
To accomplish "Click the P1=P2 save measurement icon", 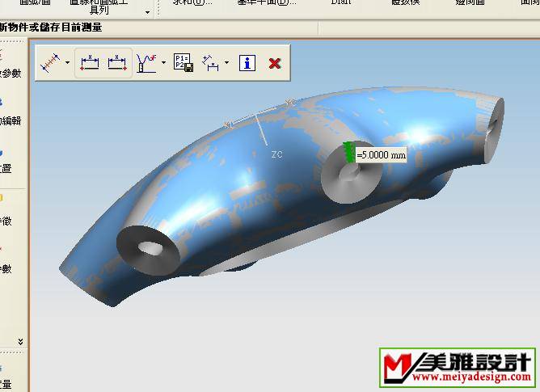I will 184,63.
